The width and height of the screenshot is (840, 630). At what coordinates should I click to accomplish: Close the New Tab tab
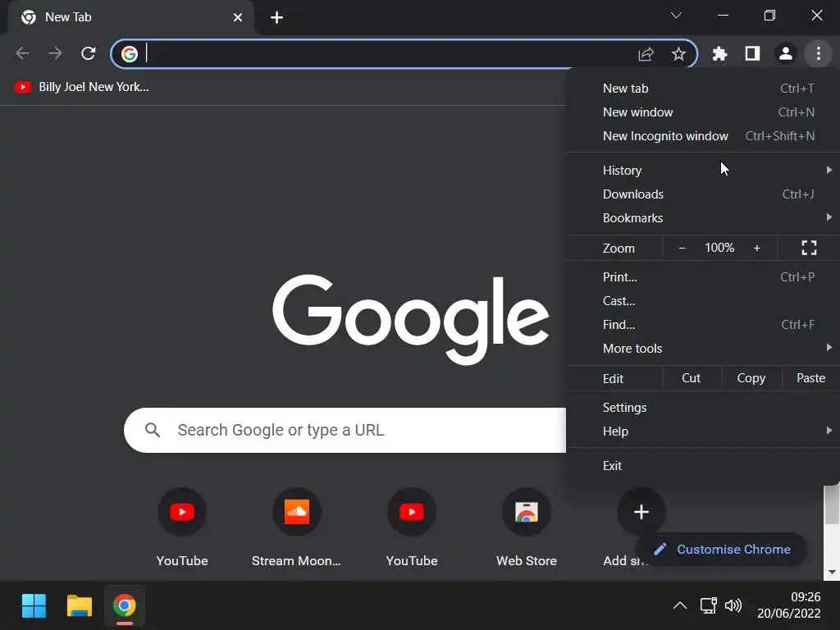pyautogui.click(x=238, y=18)
